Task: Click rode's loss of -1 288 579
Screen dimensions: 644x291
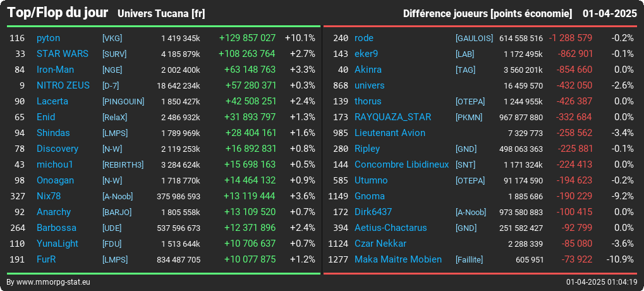Action: tap(571, 38)
